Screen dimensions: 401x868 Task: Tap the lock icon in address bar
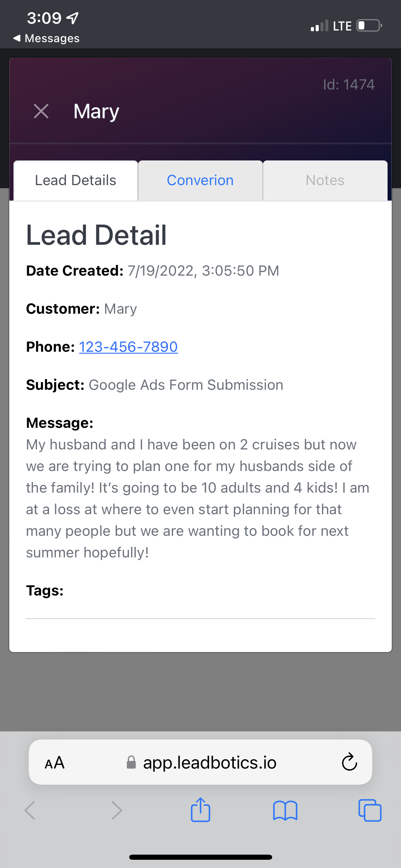click(x=131, y=762)
